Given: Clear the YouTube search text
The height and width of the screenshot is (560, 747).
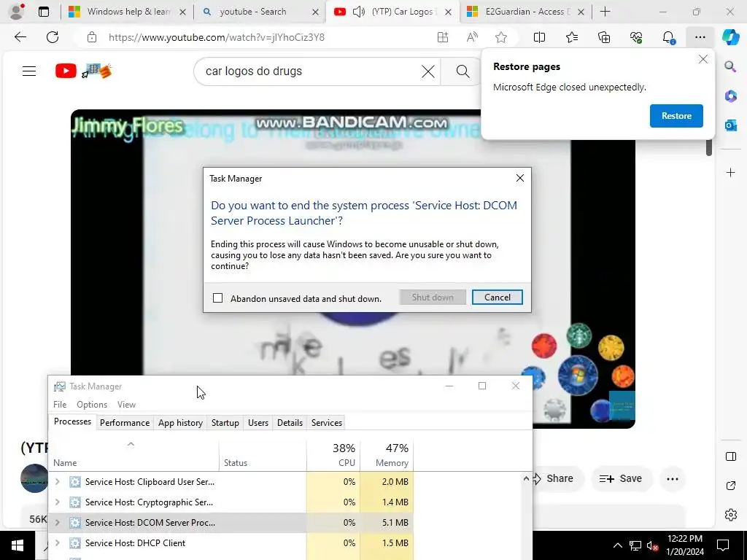Looking at the screenshot, I should [x=427, y=71].
